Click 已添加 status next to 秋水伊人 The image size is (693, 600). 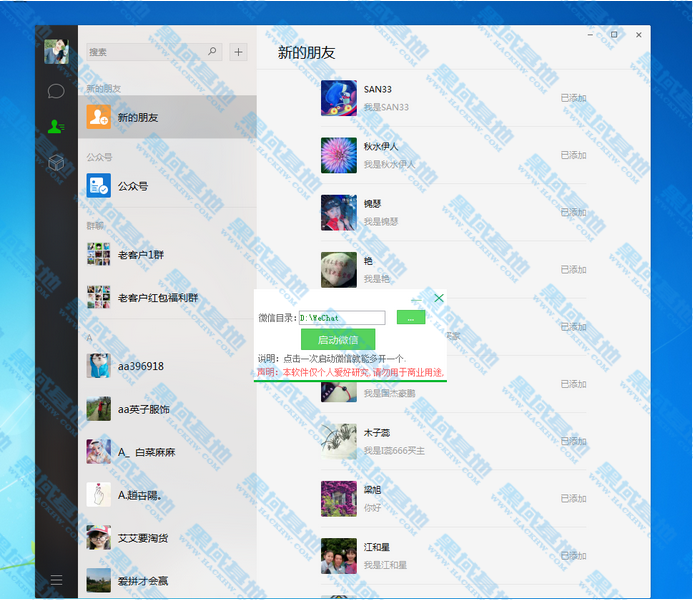573,155
